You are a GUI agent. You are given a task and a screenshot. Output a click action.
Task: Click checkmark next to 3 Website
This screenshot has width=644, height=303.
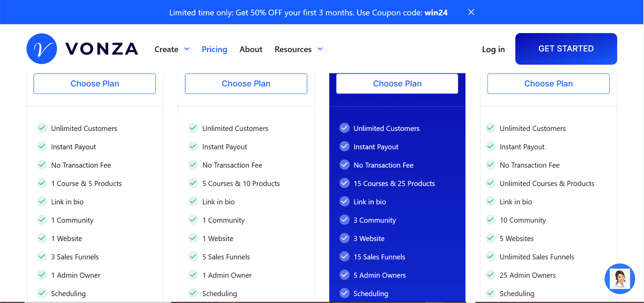click(x=345, y=238)
